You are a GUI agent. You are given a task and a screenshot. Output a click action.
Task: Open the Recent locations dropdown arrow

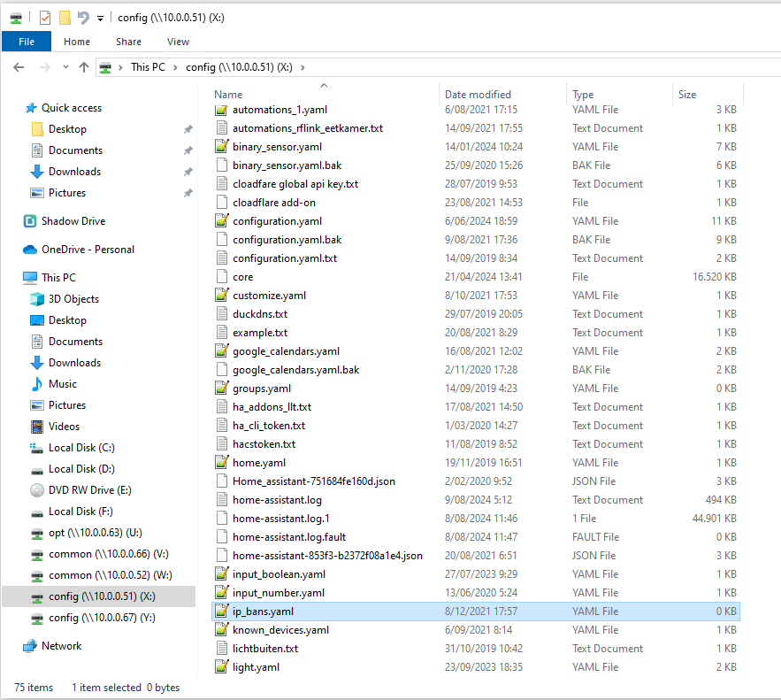(65, 67)
